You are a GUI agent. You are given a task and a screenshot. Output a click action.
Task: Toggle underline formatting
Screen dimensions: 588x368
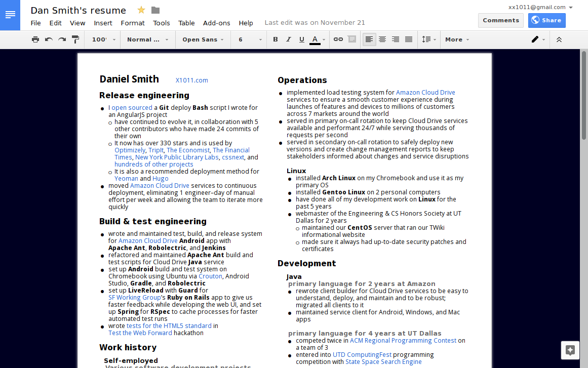(x=301, y=39)
